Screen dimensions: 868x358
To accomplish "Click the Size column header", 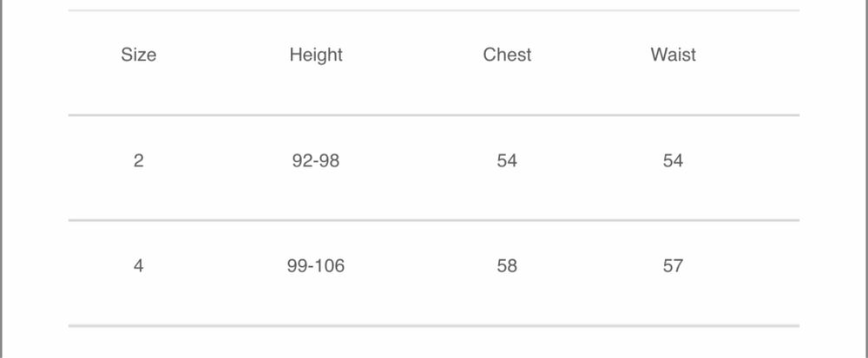I will coord(139,55).
